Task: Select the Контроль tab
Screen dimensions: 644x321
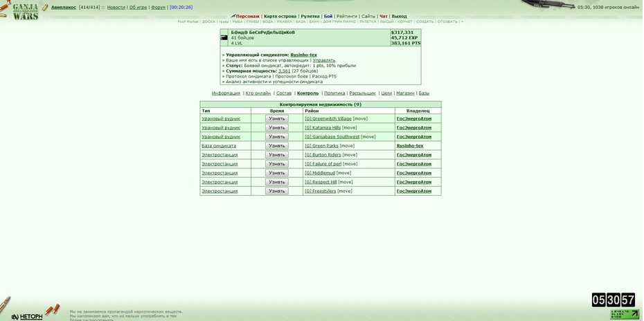Action: (307, 93)
